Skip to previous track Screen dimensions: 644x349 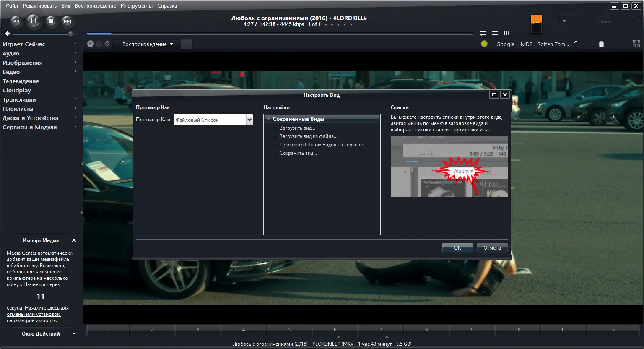click(x=16, y=21)
